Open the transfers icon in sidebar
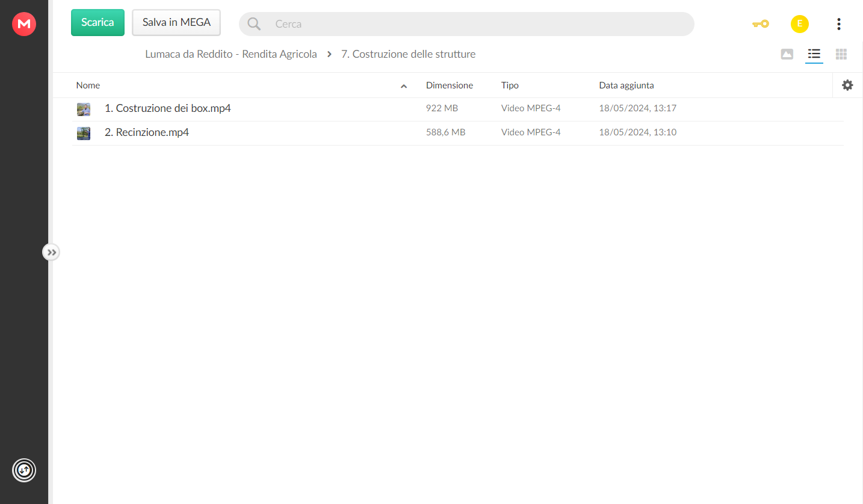 pos(24,470)
